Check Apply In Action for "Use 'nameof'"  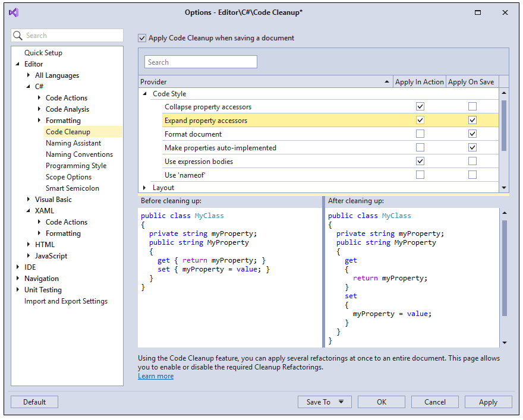click(420, 175)
